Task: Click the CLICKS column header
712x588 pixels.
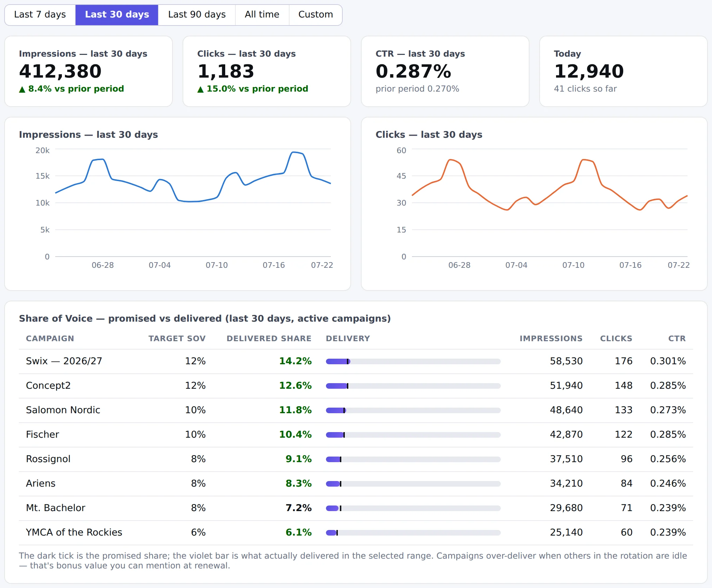Action: point(616,338)
